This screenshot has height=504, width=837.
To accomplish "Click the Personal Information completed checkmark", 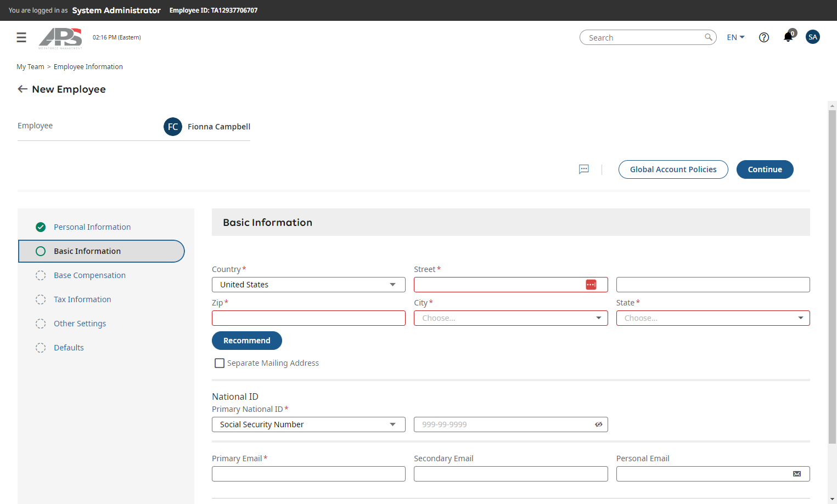I will tap(41, 227).
